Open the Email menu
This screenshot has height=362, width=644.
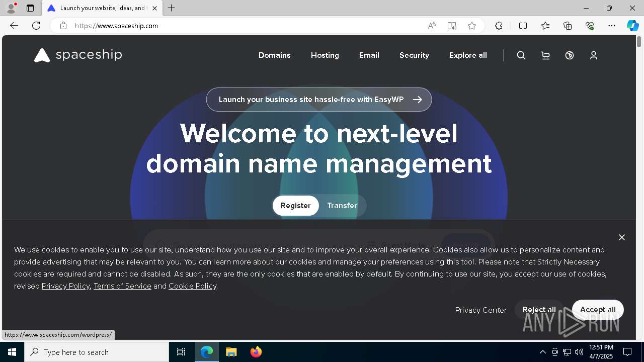point(369,55)
